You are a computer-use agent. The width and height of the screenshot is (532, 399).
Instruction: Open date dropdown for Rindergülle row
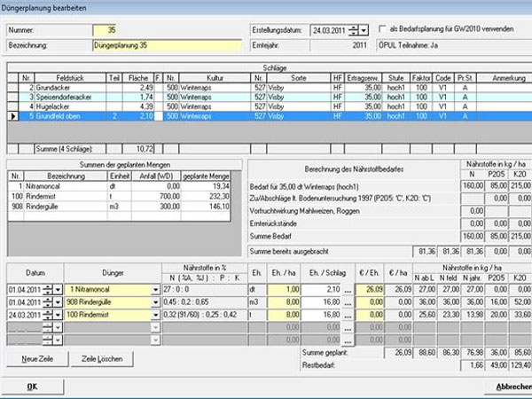tap(58, 302)
